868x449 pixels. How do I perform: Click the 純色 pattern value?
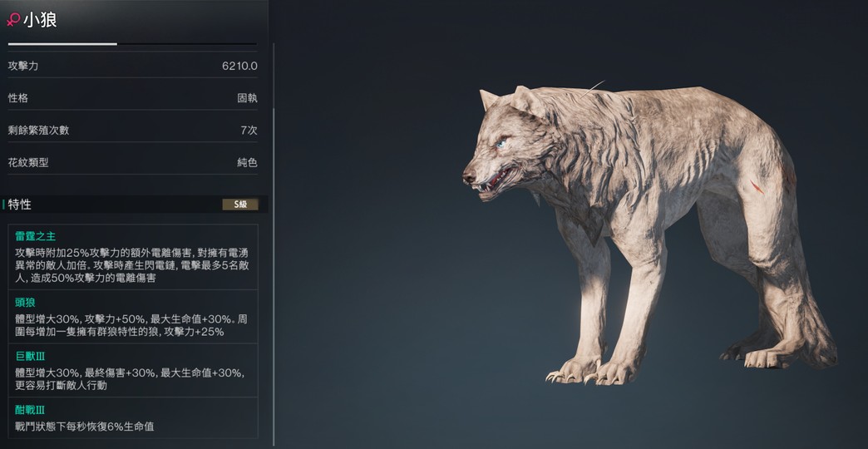(248, 163)
